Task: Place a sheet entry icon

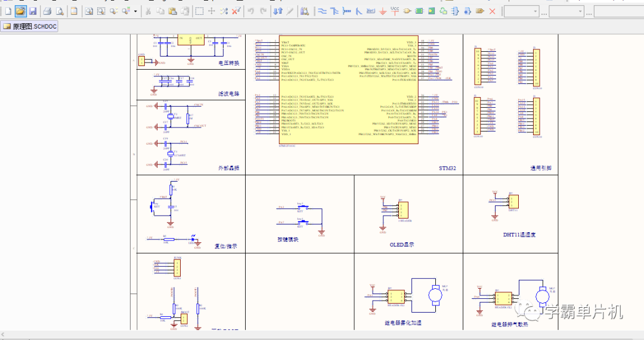Action: click(431, 11)
